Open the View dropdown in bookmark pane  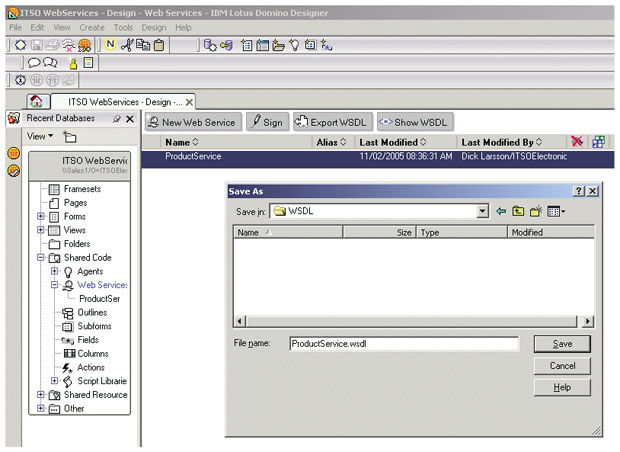coord(40,136)
